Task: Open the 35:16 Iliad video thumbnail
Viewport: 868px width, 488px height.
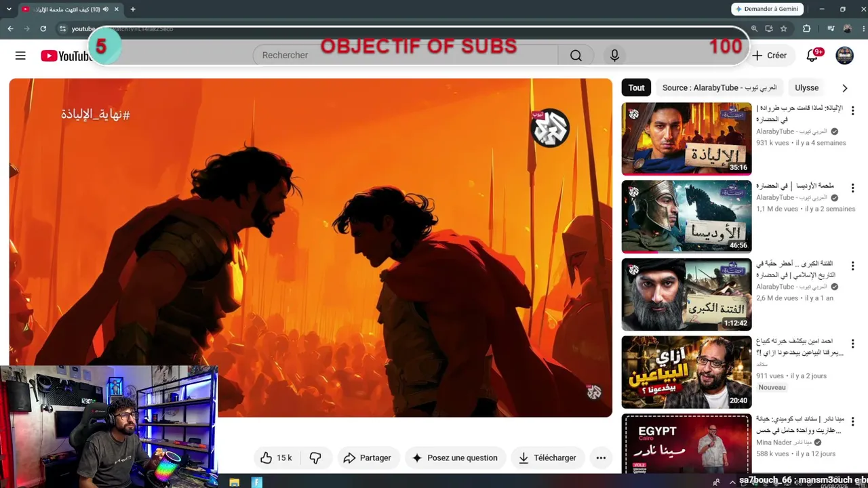Action: coord(686,139)
